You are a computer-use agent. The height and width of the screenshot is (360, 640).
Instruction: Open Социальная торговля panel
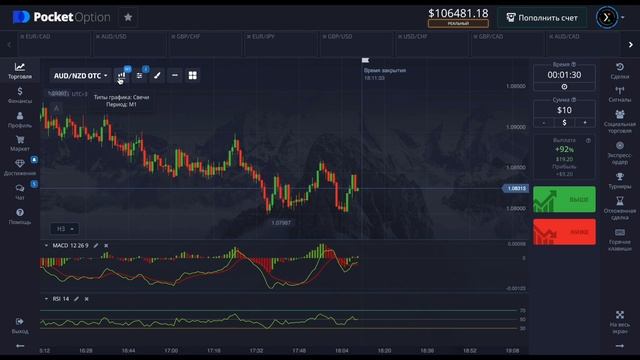620,121
